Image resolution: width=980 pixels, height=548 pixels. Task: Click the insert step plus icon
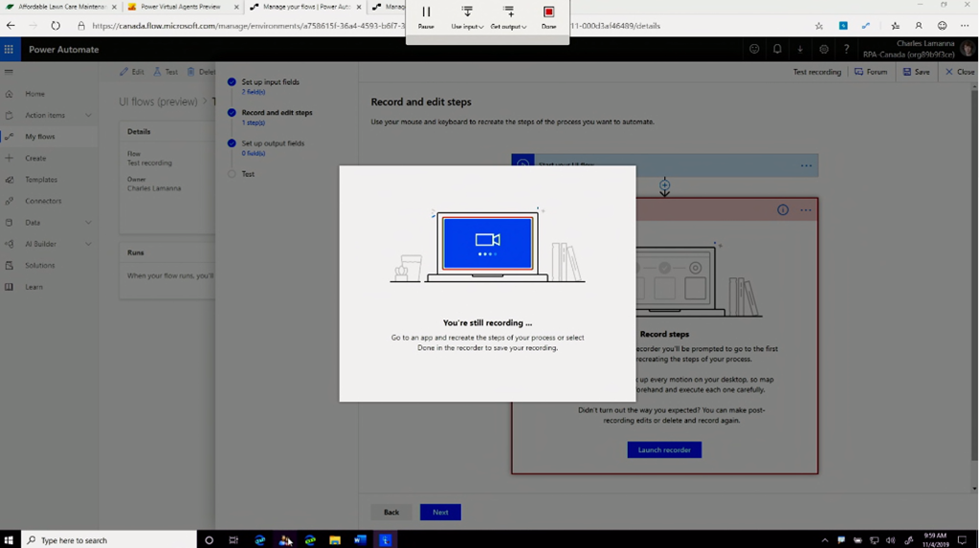pyautogui.click(x=664, y=186)
